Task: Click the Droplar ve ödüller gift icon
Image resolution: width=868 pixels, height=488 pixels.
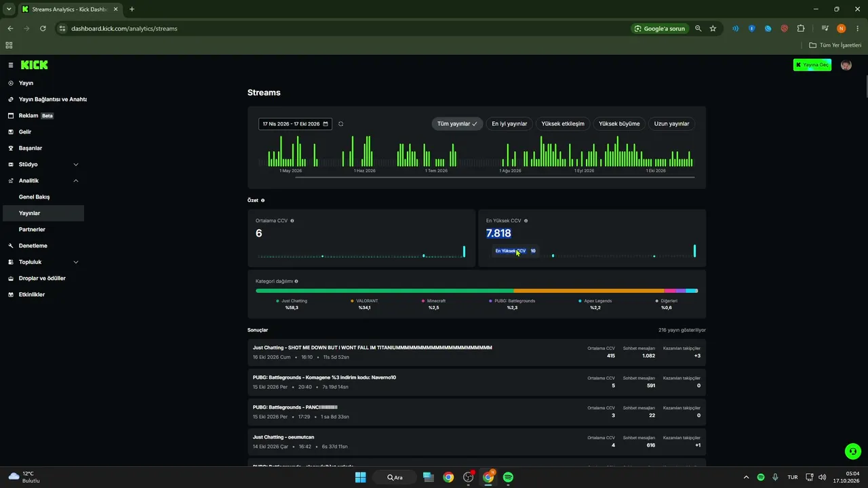Action: (11, 278)
